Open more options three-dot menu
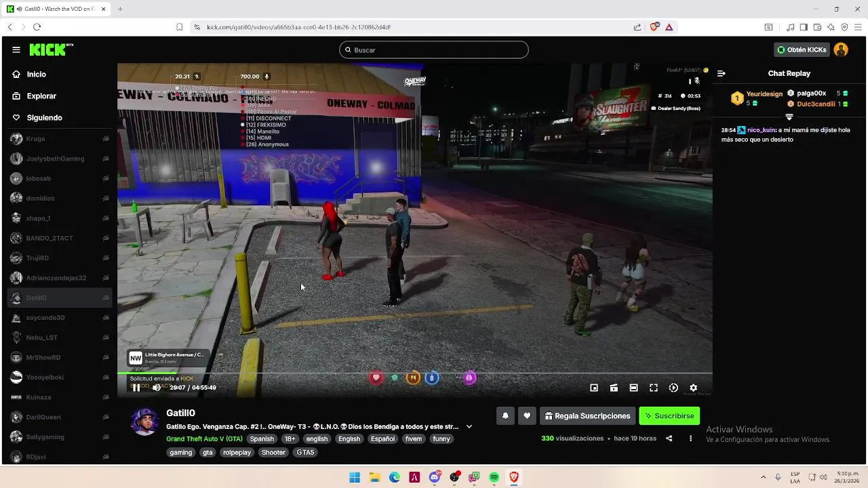 coord(690,439)
